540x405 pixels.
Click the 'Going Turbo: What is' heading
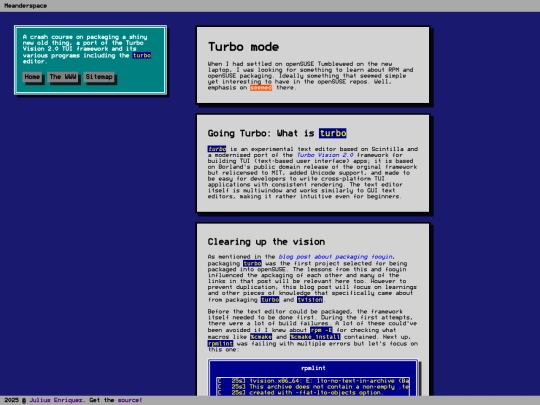(261, 133)
